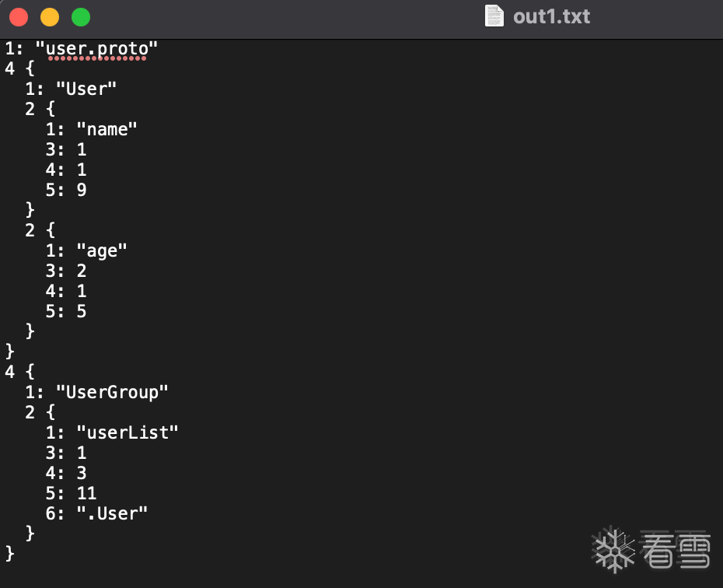Click the "5: 9" line under name
This screenshot has width=723, height=588.
(x=66, y=190)
